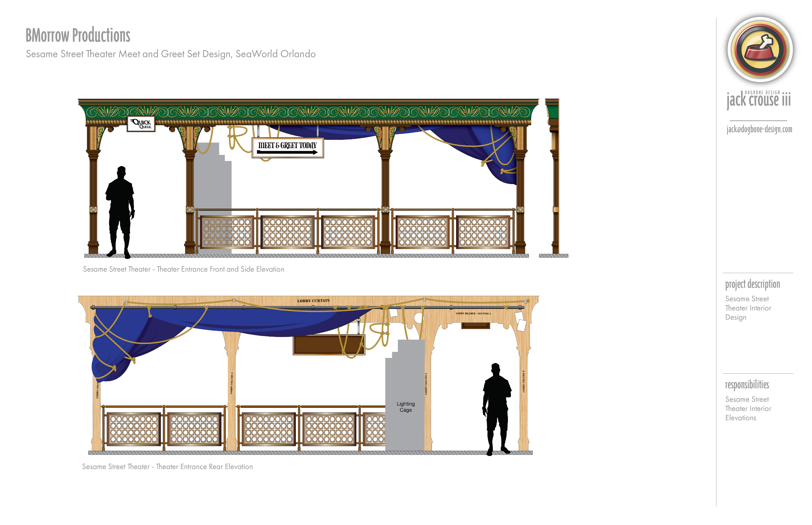Open the jack@dogbone-design.com email link

coord(759,129)
